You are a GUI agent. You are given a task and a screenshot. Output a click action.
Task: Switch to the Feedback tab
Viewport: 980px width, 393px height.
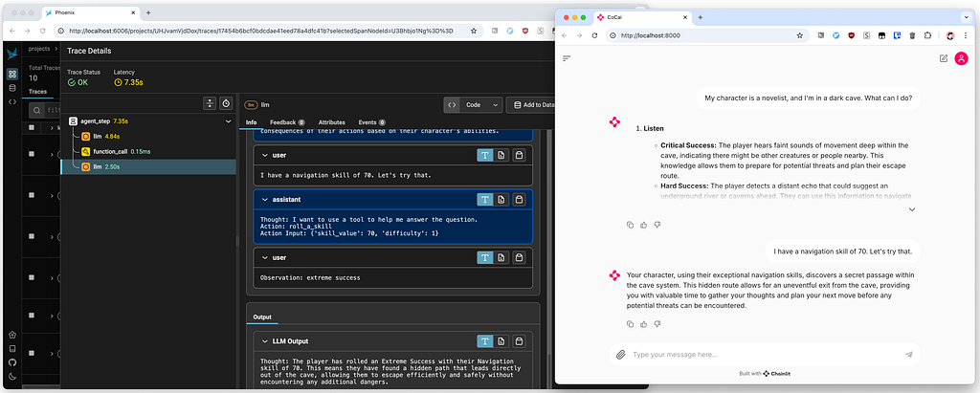tap(287, 122)
